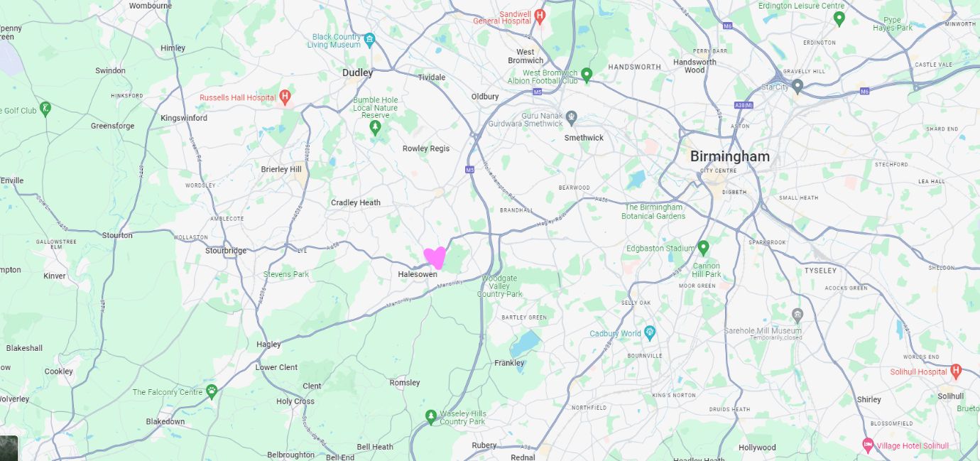Click the Dudley town label
The image size is (980, 461).
tap(357, 72)
